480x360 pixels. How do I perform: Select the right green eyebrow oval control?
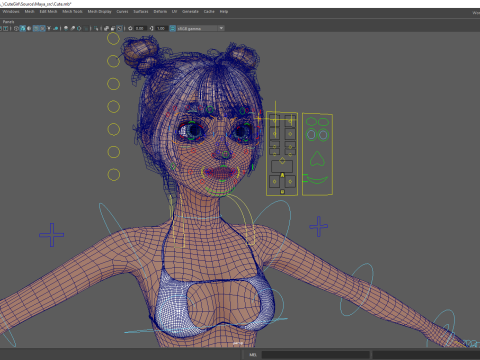(x=323, y=122)
